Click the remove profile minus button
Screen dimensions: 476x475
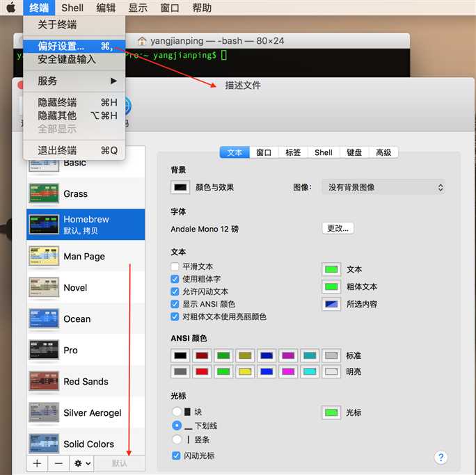(58, 463)
